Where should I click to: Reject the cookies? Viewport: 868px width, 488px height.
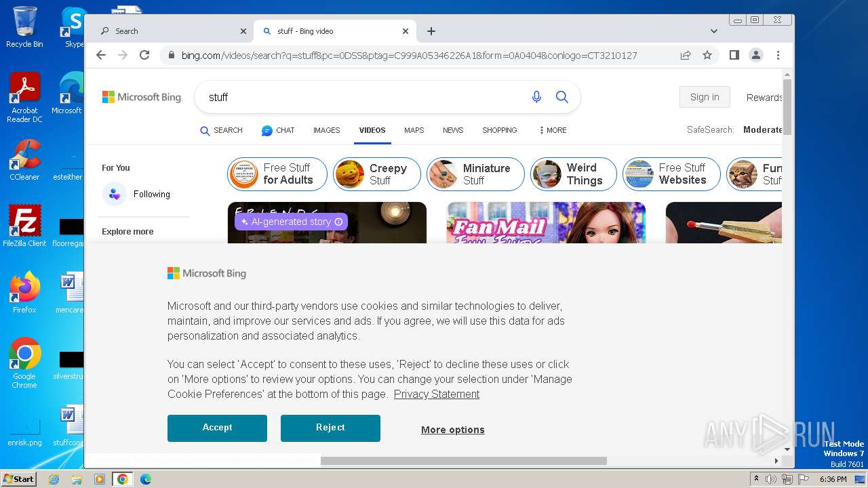click(330, 428)
